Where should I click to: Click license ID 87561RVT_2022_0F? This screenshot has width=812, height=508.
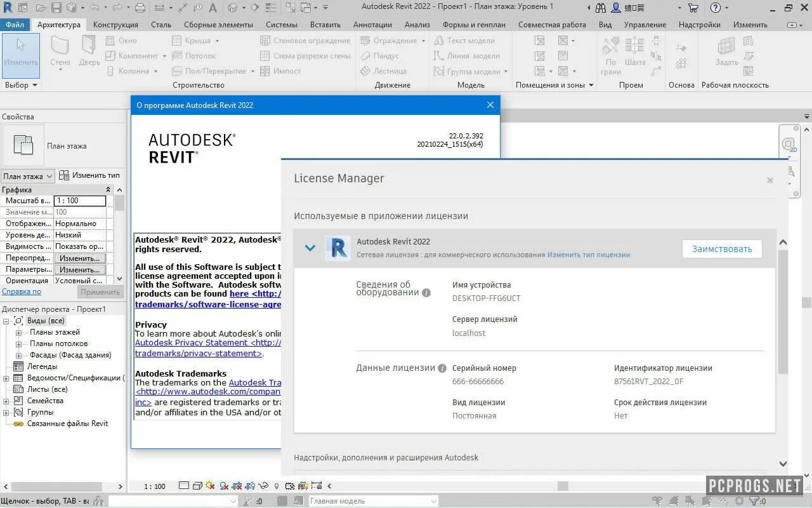[649, 382]
